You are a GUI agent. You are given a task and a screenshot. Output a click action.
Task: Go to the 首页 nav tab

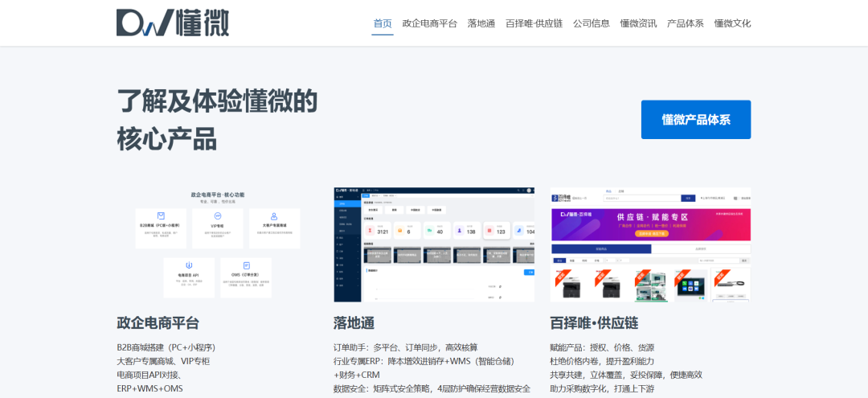[383, 23]
